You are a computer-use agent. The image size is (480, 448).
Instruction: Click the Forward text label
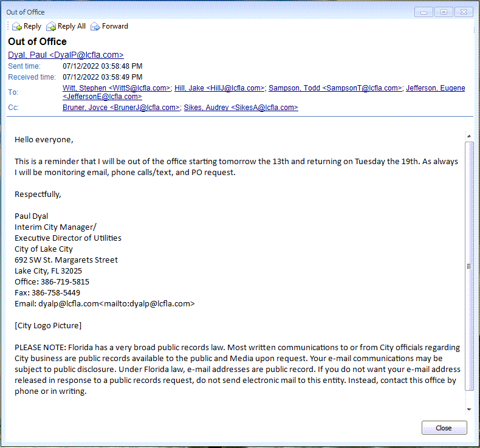[x=115, y=26]
